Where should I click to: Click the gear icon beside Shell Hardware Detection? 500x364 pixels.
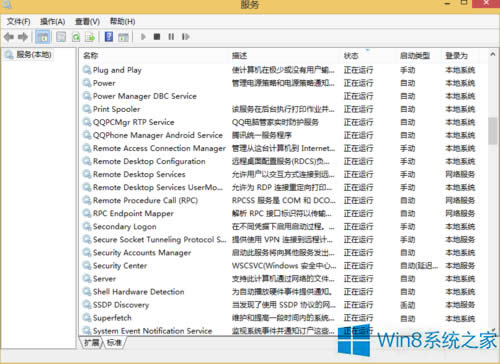87,292
